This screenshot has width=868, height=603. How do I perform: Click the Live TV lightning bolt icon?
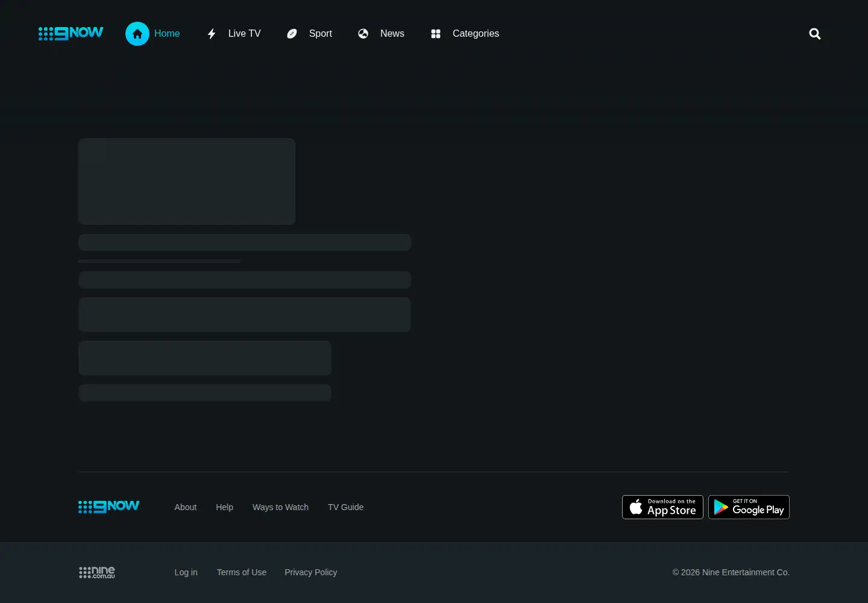point(212,34)
